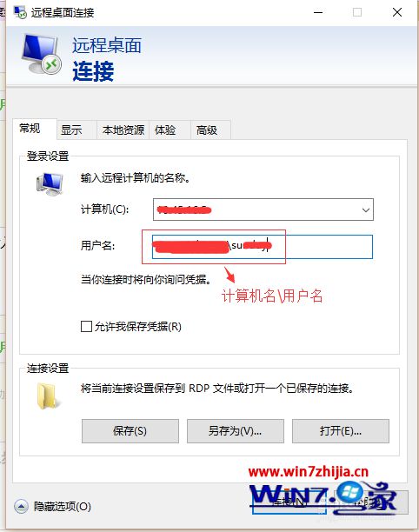
Task: Click the large remote desktop monitor icon
Action: [42, 54]
